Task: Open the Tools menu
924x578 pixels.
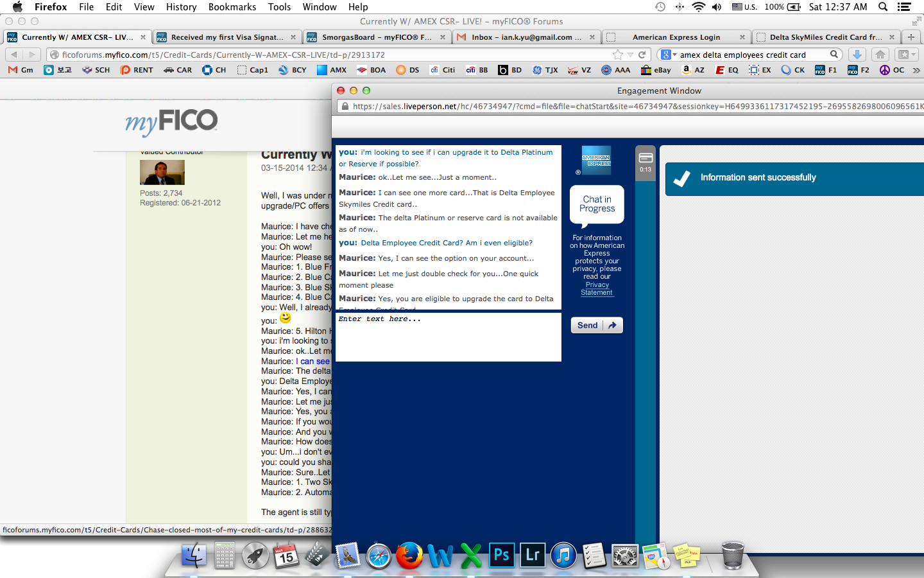Action: tap(279, 7)
